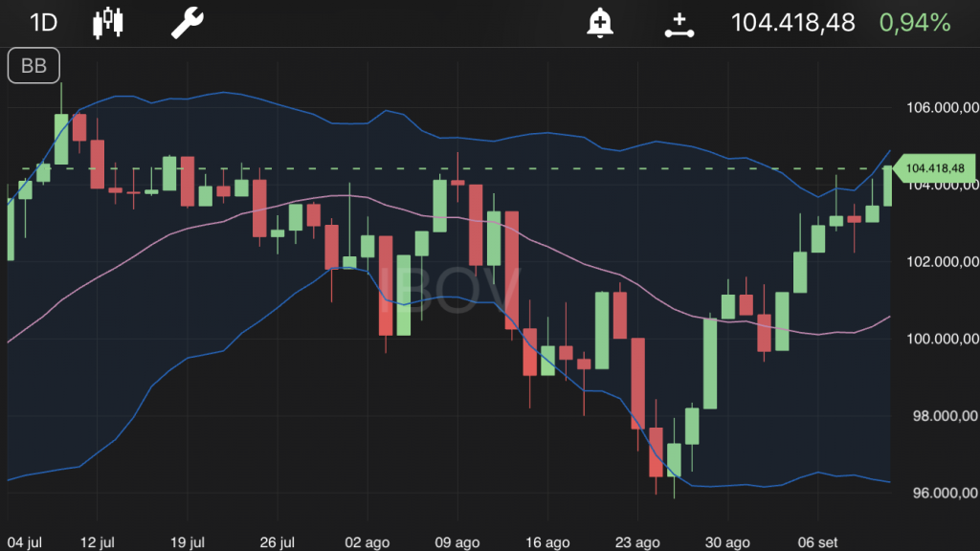Add a price alert with bell icon

(600, 23)
